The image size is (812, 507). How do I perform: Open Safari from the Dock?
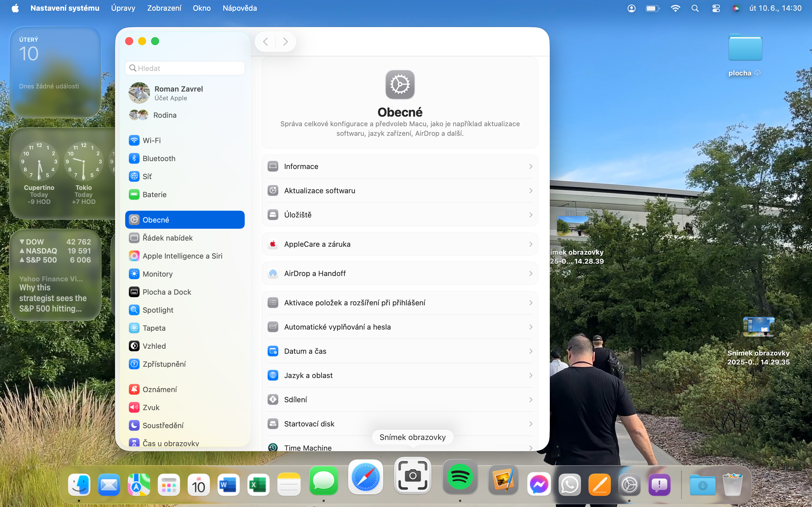point(365,477)
